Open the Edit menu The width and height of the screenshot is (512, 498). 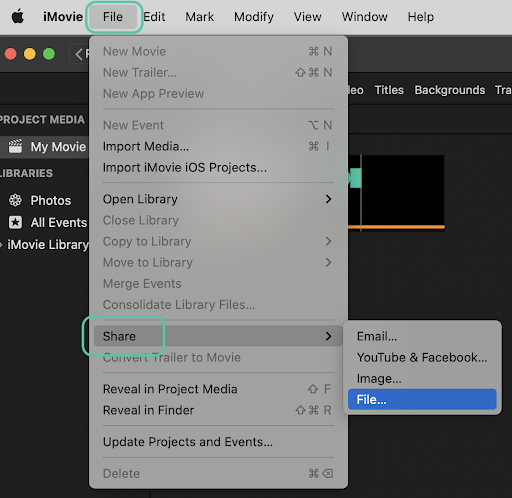tap(154, 17)
